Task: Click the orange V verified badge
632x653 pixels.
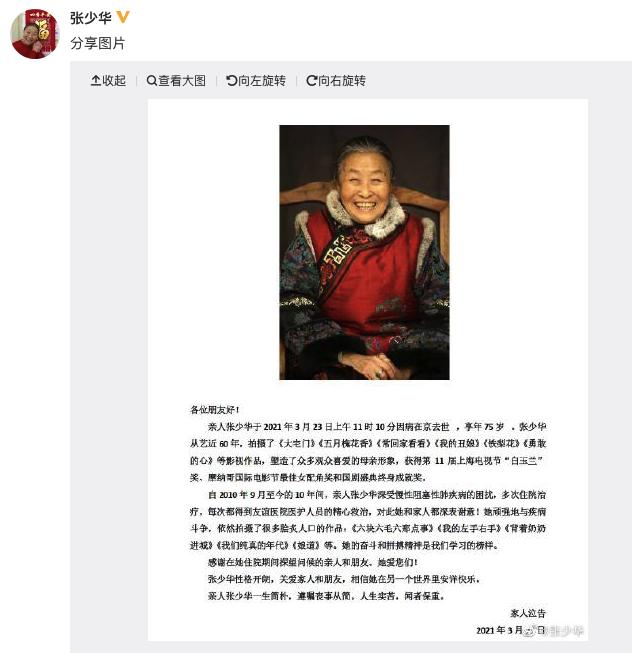Action: [123, 17]
